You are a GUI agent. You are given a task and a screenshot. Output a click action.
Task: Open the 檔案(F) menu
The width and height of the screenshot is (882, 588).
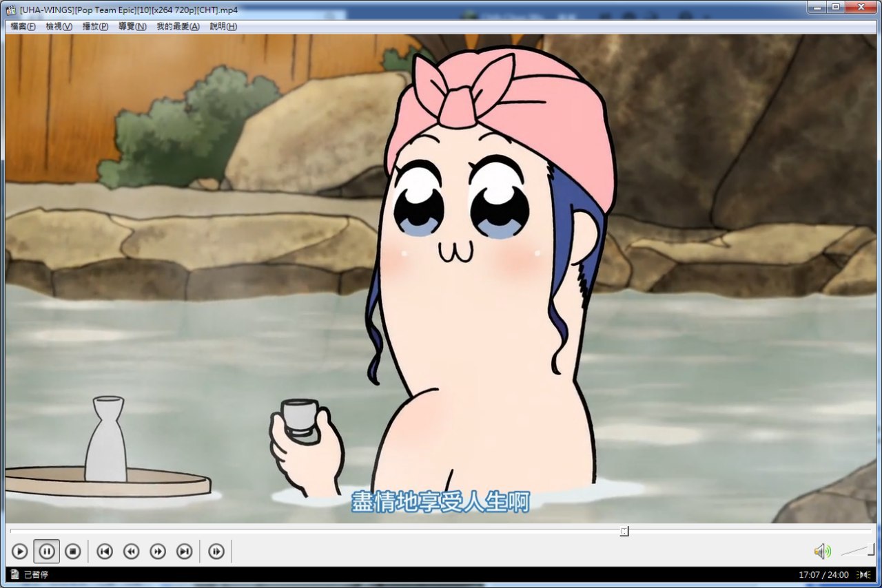pos(23,26)
